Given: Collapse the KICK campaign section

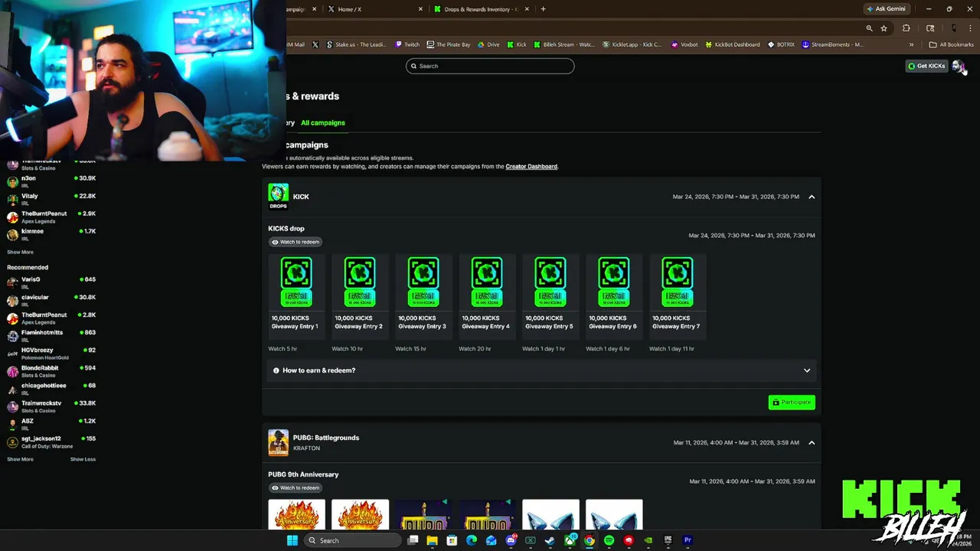Looking at the screenshot, I should click(x=812, y=197).
